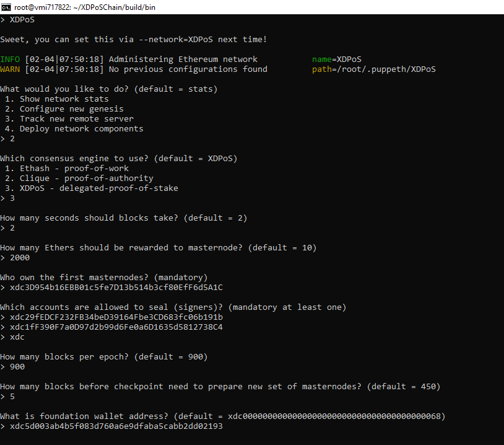Click the 'Track new remote server' option
Screen dimensions: 504x445
click(76, 119)
